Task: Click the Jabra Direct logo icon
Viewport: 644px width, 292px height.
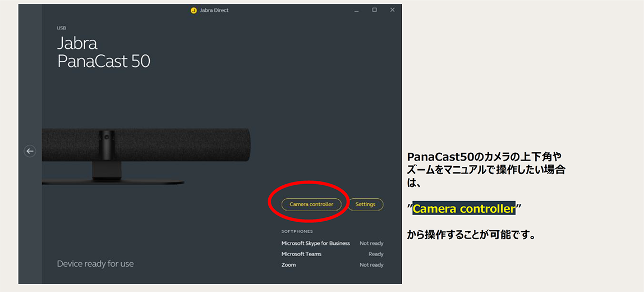Action: click(x=194, y=10)
